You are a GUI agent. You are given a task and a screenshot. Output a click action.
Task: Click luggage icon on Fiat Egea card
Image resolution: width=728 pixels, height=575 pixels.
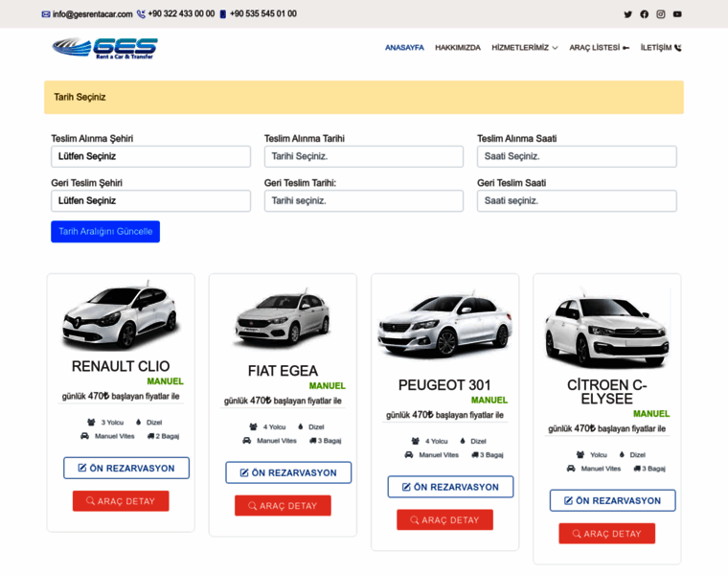click(x=312, y=441)
